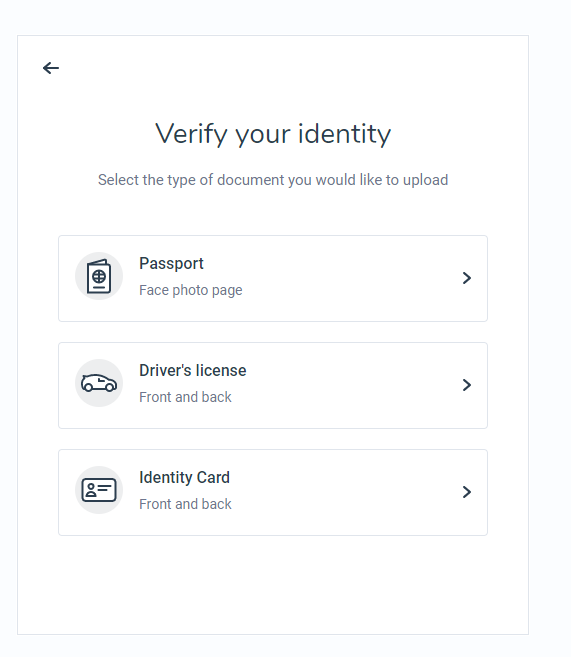The width and height of the screenshot is (571, 657).
Task: Click the car icon for driver's license
Action: (99, 383)
